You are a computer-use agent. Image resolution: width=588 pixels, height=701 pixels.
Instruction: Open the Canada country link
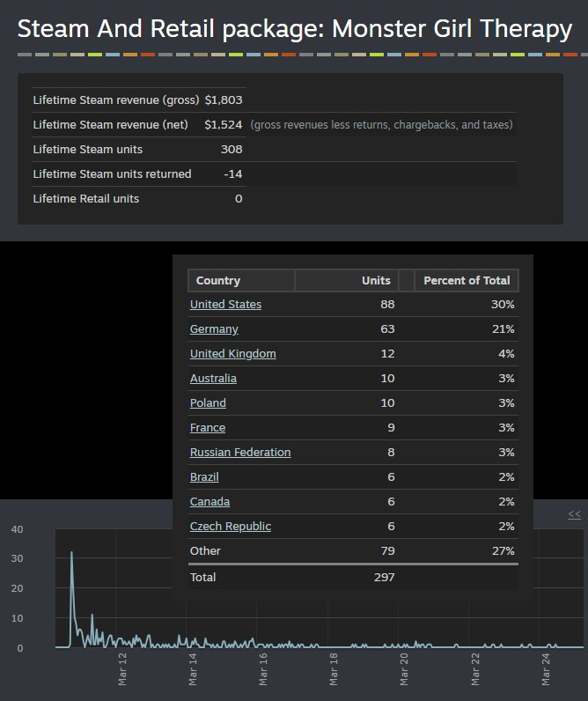(209, 501)
